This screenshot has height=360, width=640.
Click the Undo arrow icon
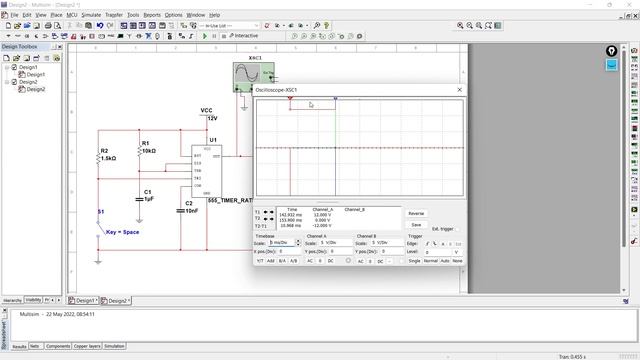100,25
